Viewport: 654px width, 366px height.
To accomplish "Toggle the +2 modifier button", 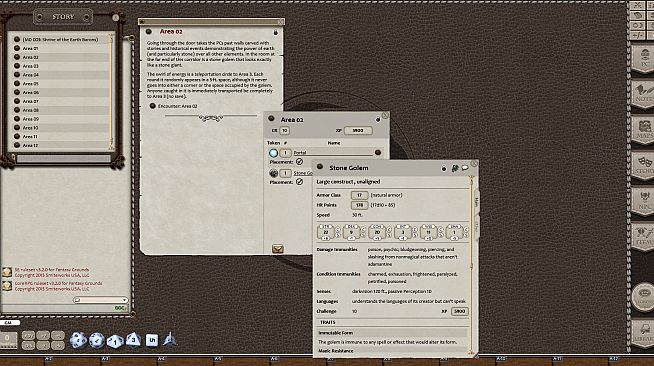I will [43, 336].
